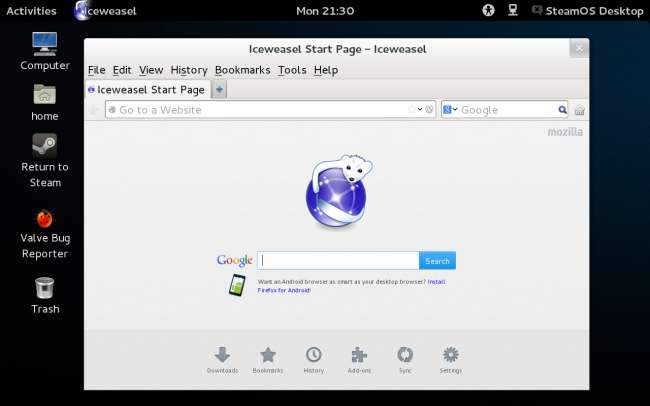The height and width of the screenshot is (406, 650).
Task: Click the mozilla wordmark link
Action: click(565, 132)
